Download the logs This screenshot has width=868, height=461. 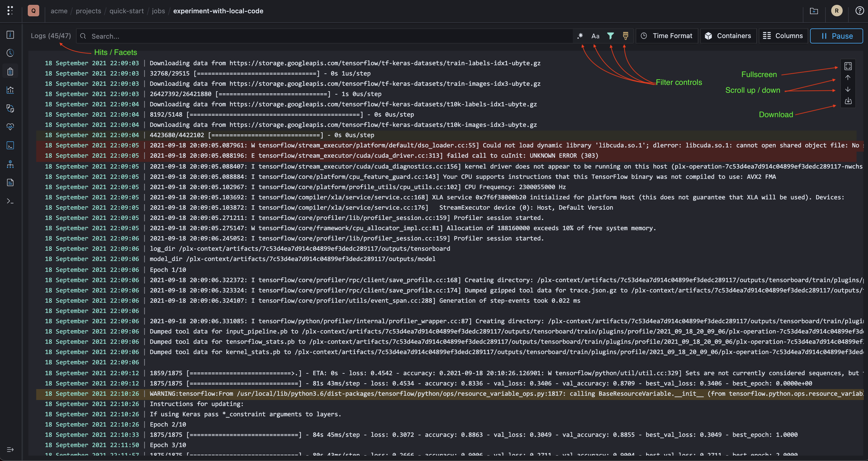click(x=848, y=101)
